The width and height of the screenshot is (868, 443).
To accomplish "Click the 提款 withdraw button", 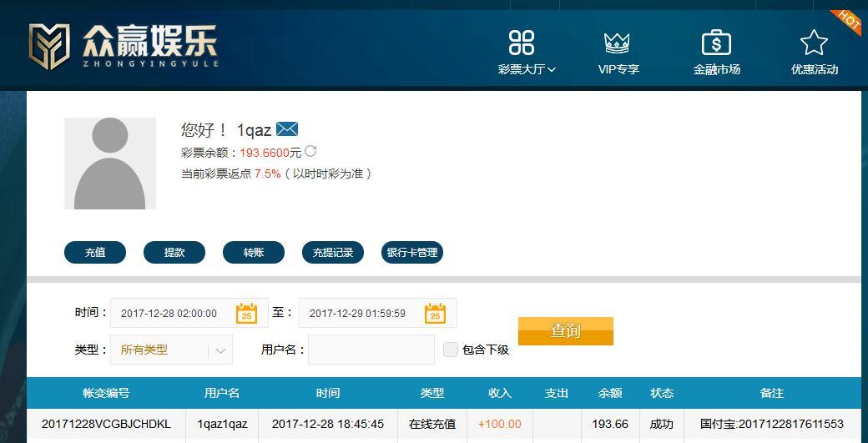I will pyautogui.click(x=174, y=252).
